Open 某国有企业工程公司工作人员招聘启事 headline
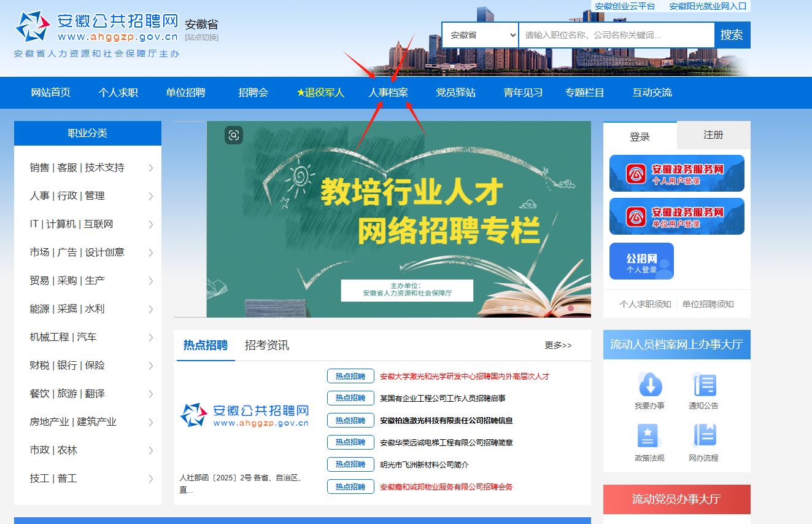Viewport: 812px width, 524px height. point(443,399)
